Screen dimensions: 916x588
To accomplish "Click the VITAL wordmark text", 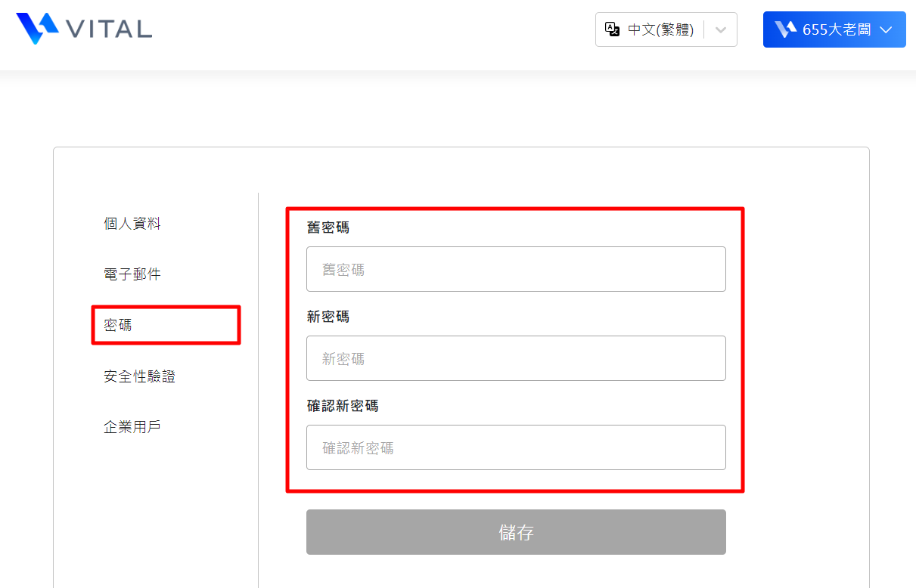I will coord(109,29).
